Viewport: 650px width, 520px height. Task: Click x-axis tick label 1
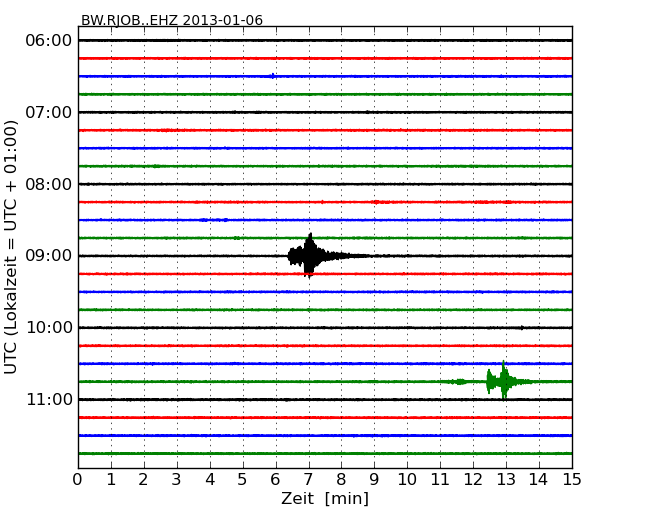coord(111,480)
